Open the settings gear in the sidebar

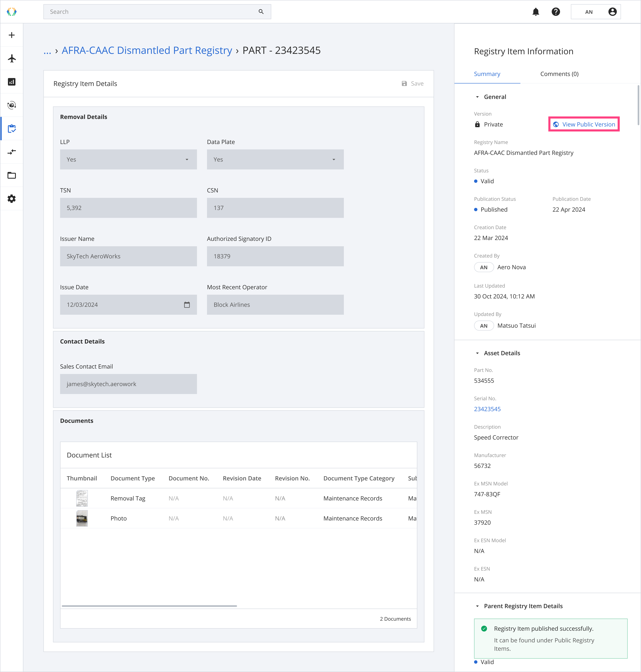12,199
